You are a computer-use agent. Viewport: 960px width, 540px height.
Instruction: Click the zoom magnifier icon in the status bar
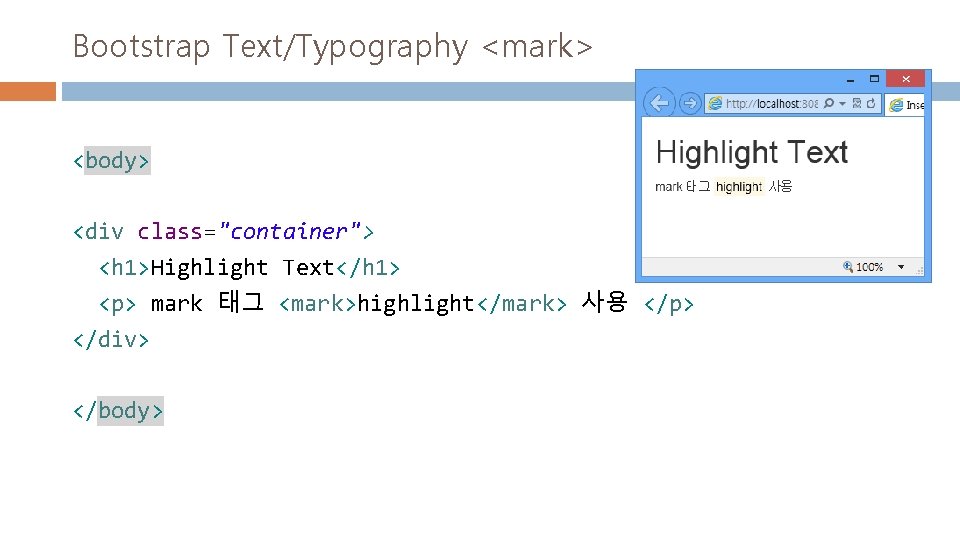[x=848, y=266]
